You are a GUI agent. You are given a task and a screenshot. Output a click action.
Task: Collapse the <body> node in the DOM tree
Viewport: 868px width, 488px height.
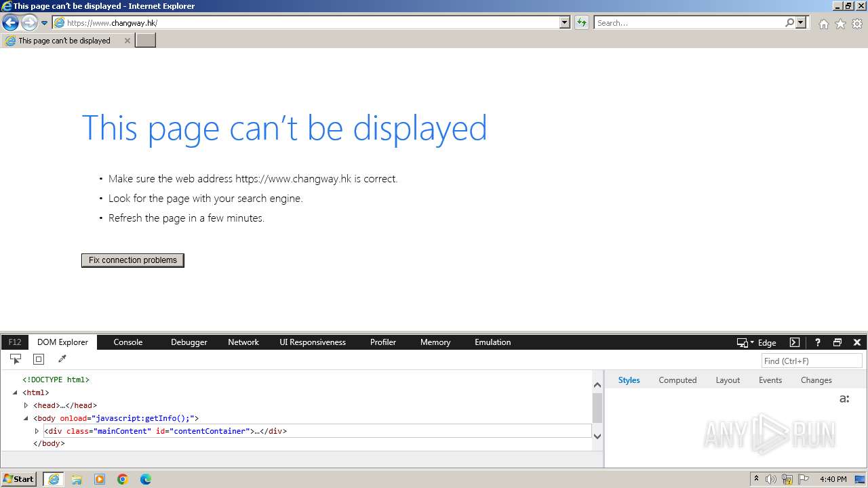click(26, 418)
